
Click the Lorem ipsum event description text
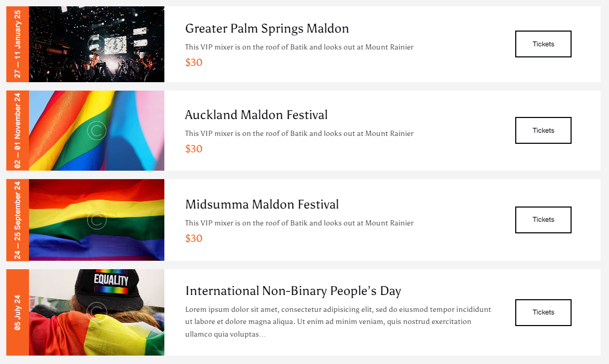click(x=338, y=321)
